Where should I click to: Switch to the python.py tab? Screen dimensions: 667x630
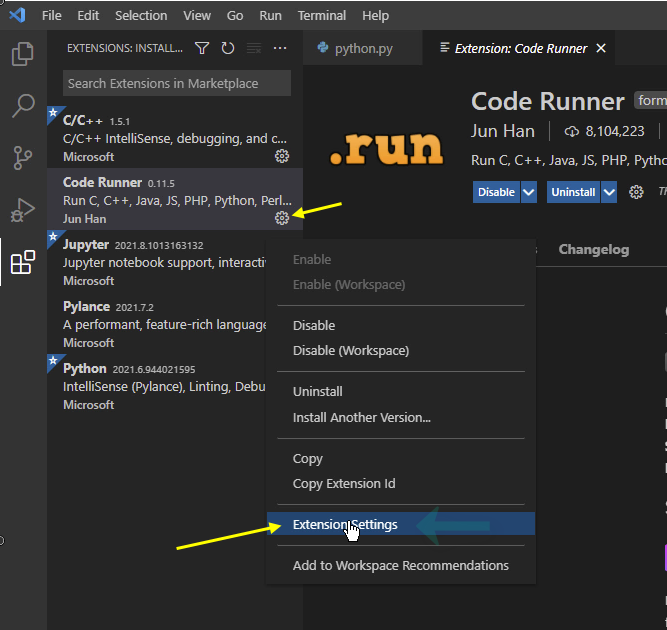coord(363,48)
